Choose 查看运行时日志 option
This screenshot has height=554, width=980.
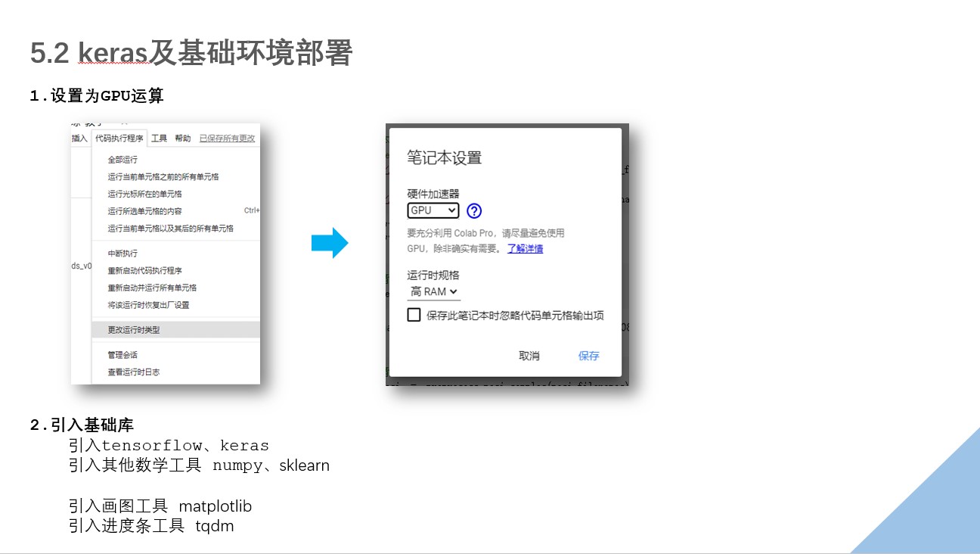tap(134, 372)
